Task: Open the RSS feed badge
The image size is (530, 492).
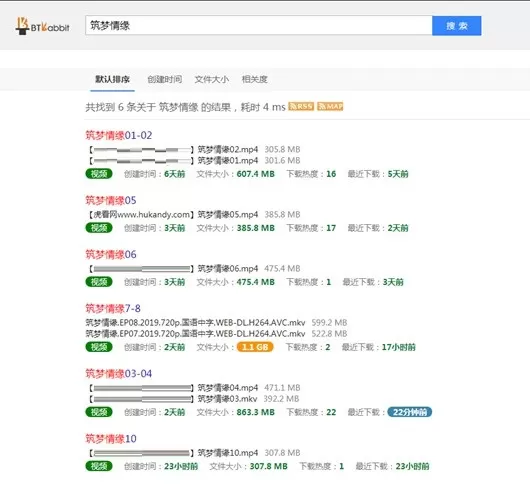Action: [301, 106]
